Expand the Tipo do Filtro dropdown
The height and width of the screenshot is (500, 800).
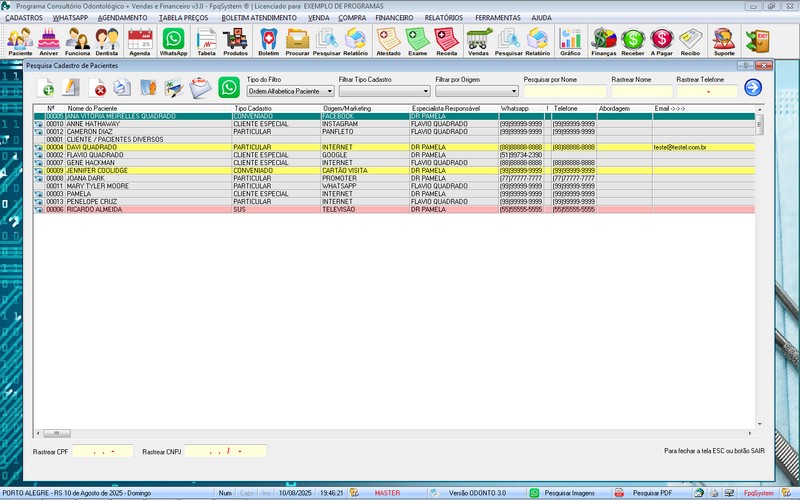tap(329, 91)
